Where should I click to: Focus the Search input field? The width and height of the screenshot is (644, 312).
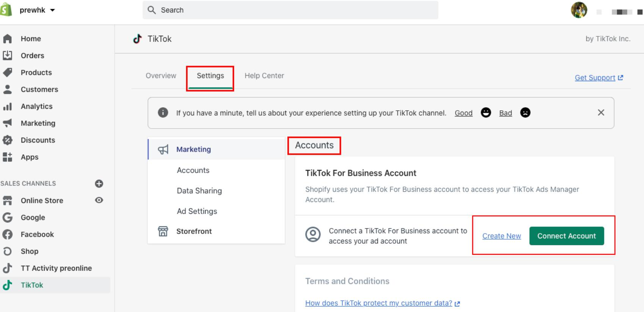(x=290, y=10)
